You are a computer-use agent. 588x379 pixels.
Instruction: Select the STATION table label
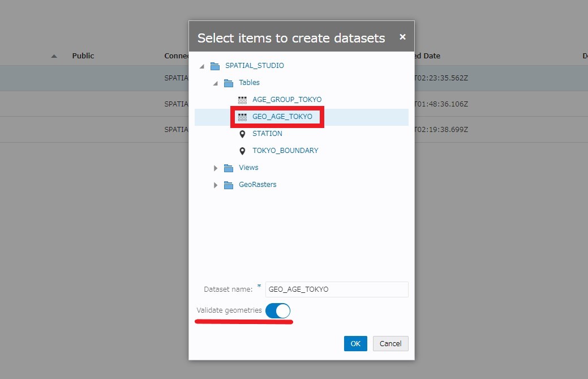coord(267,134)
